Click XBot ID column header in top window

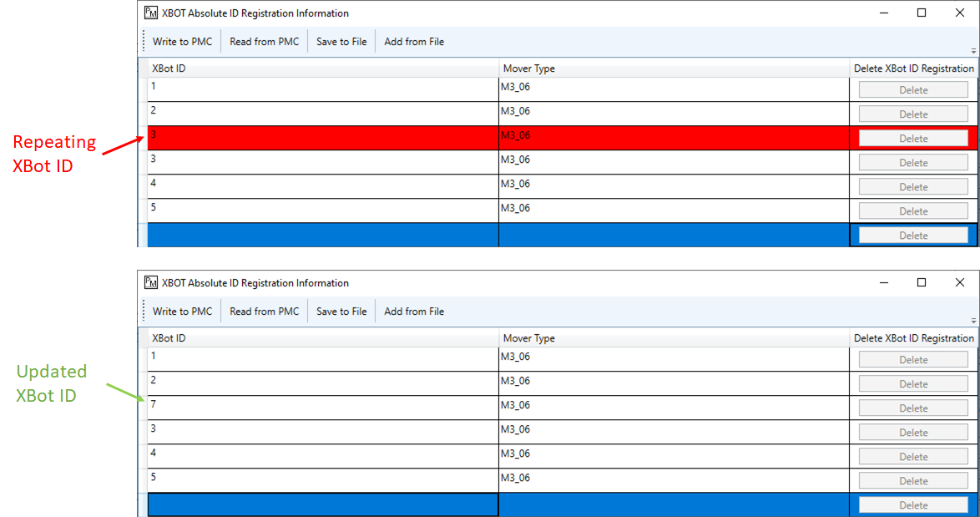(322, 68)
